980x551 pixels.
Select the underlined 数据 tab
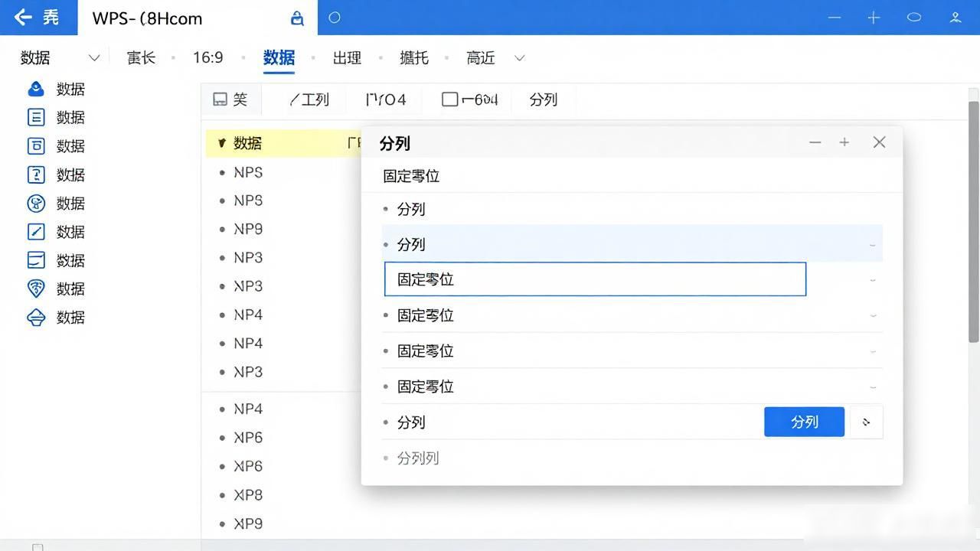click(x=279, y=58)
